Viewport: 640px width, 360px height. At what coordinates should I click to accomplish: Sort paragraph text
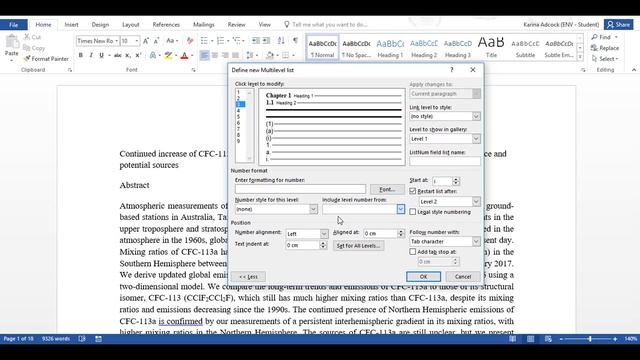(x=281, y=40)
